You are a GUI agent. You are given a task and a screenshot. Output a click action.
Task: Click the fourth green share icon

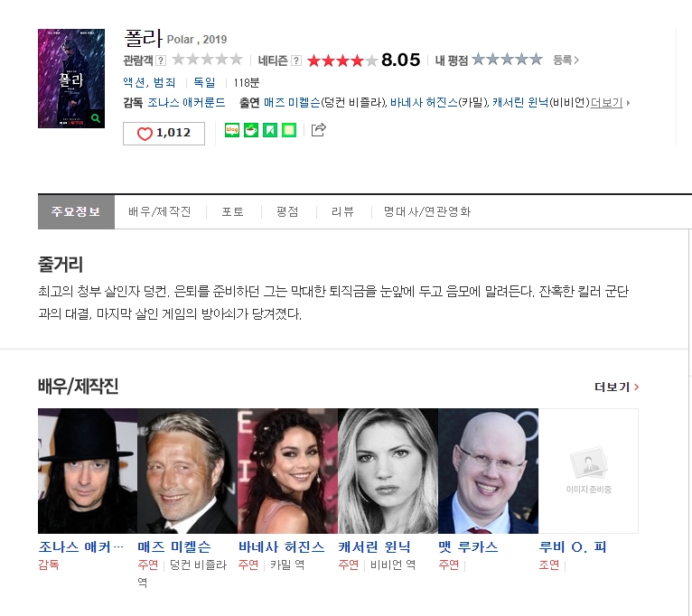289,130
